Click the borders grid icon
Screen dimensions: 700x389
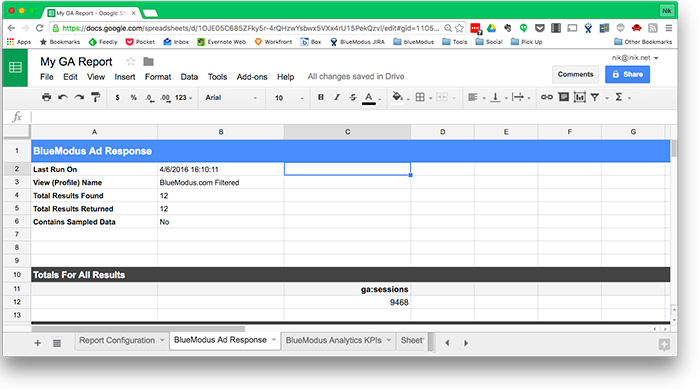point(420,97)
